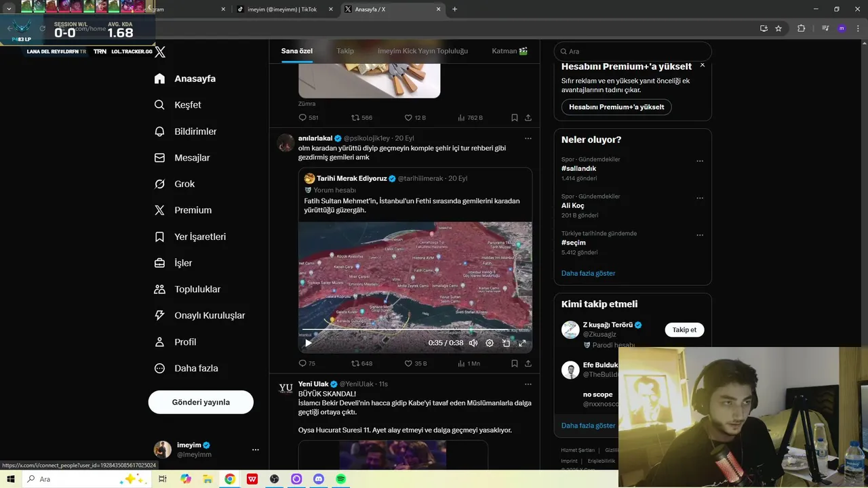This screenshot has height=488, width=868.
Task: Open more options on anılarlakal post
Action: pyautogui.click(x=528, y=138)
